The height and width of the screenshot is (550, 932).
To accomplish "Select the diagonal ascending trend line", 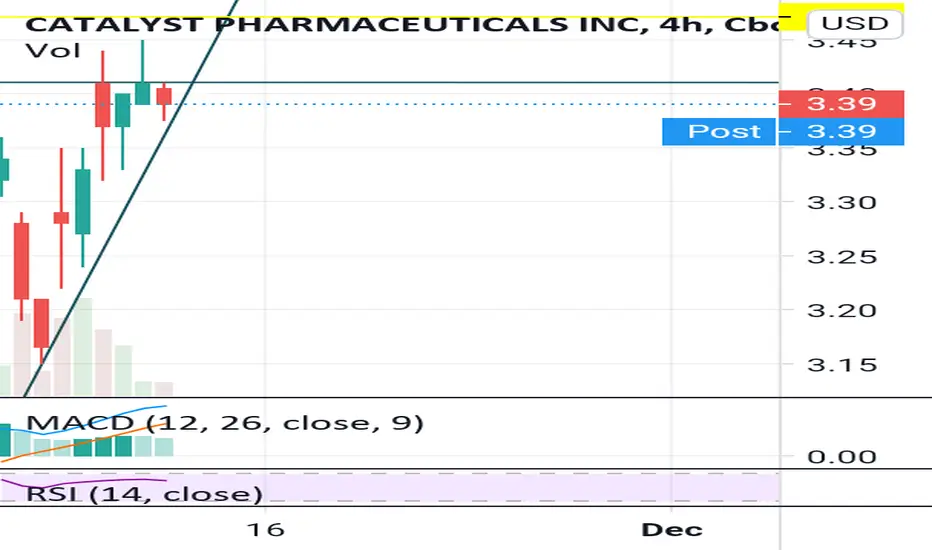I will coord(131,199).
